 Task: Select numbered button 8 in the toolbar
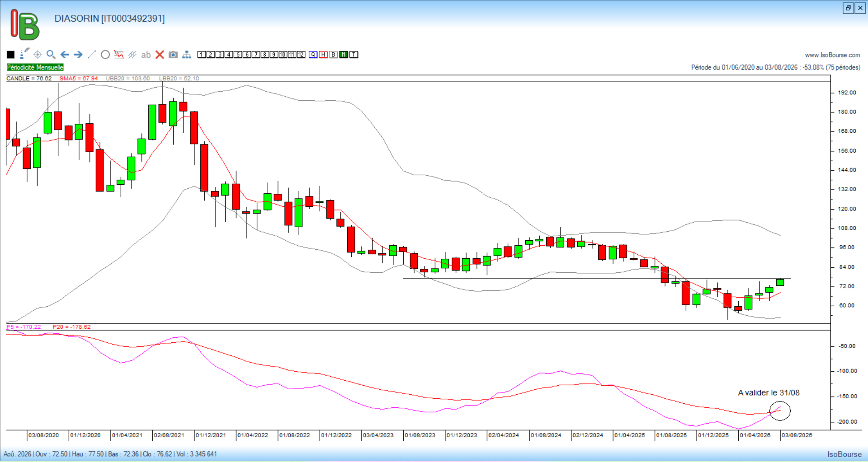click(265, 55)
